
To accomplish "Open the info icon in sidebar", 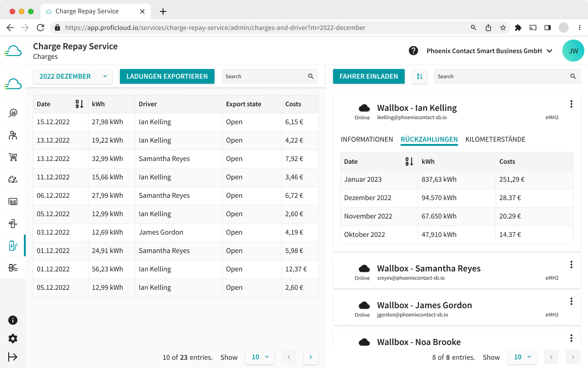I will pyautogui.click(x=13, y=320).
